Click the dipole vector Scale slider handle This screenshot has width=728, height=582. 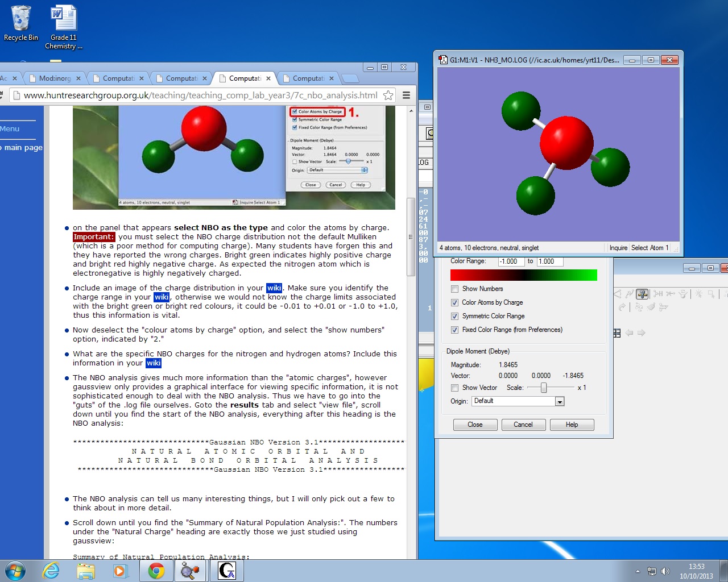[x=544, y=388]
